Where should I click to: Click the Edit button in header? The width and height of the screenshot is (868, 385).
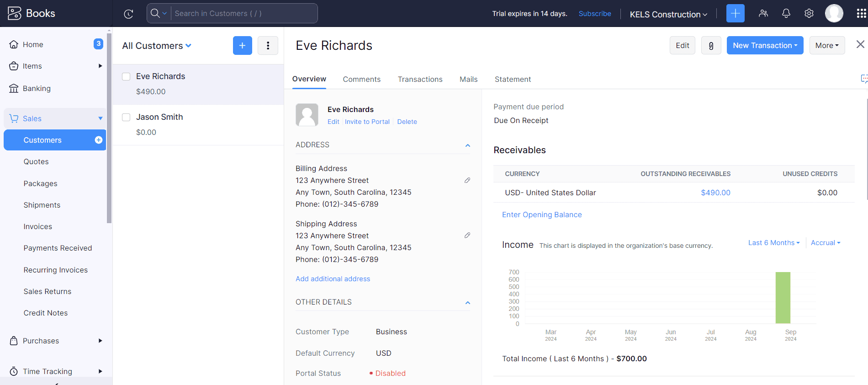tap(683, 45)
